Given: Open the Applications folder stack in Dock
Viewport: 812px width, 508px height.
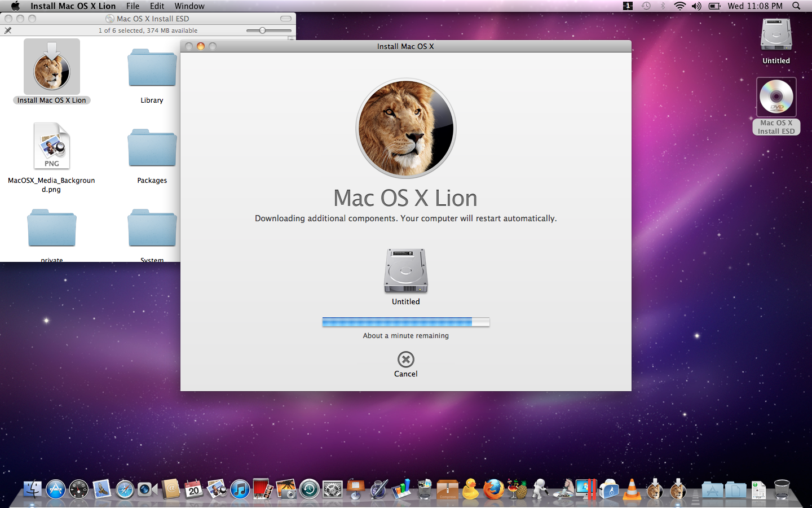Looking at the screenshot, I should coord(712,490).
